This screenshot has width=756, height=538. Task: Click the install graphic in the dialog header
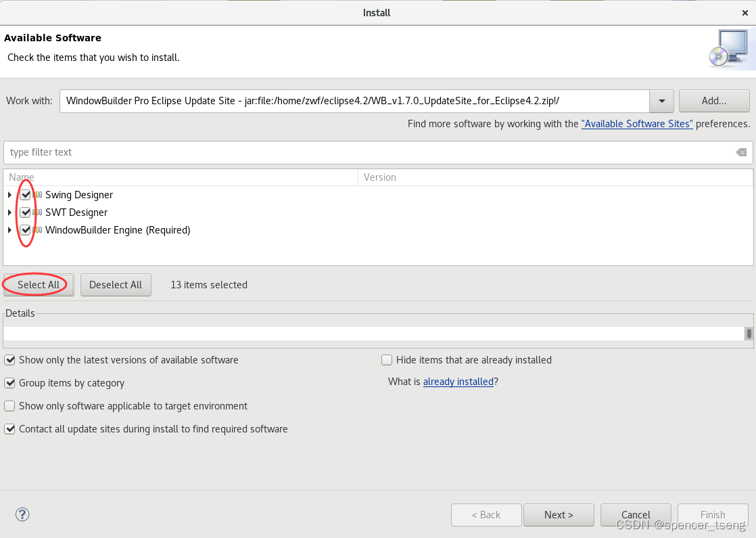pyautogui.click(x=729, y=47)
